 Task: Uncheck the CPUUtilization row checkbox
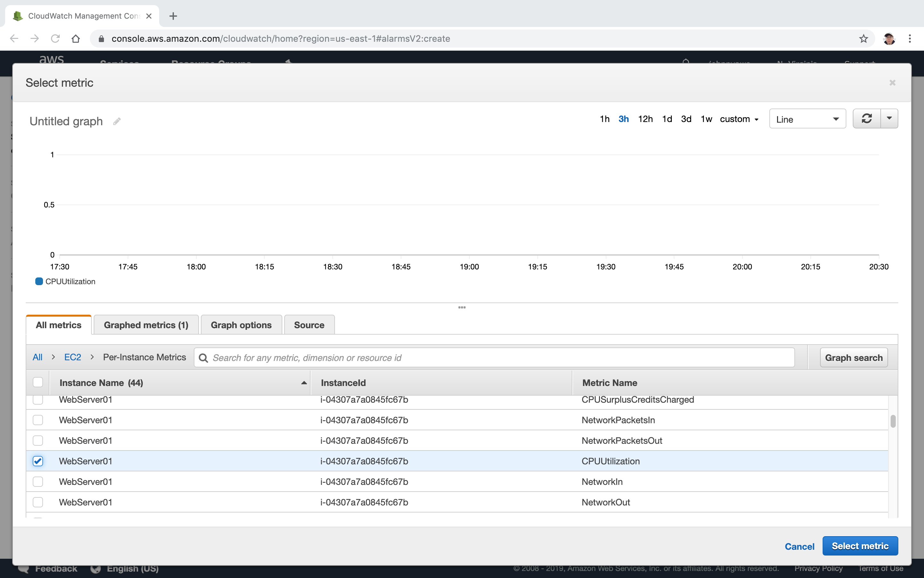tap(38, 461)
